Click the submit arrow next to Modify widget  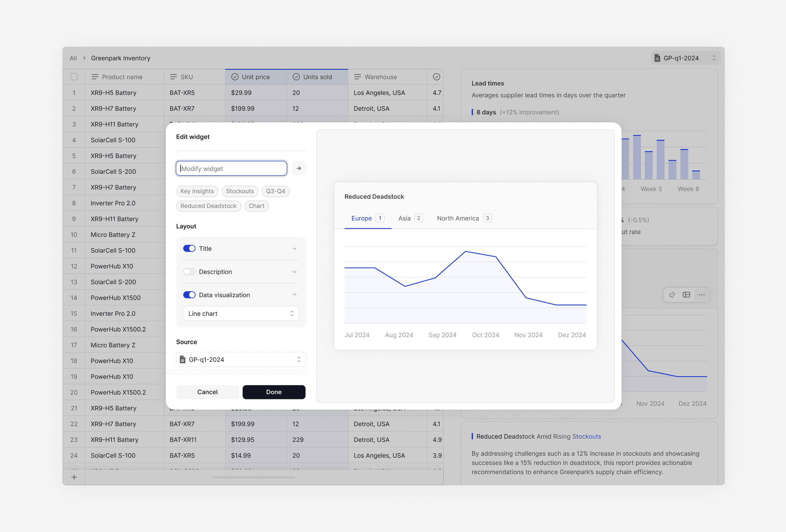click(x=299, y=168)
